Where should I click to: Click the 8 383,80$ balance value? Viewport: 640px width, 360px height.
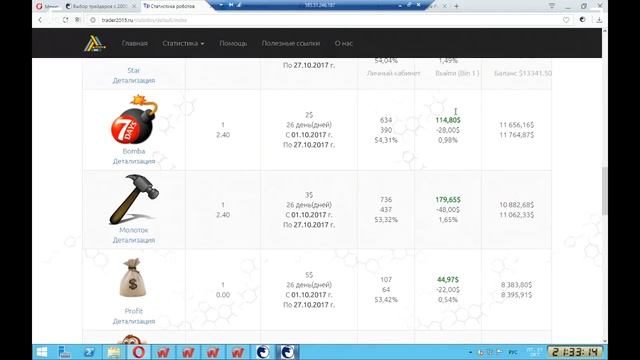pyautogui.click(x=516, y=284)
